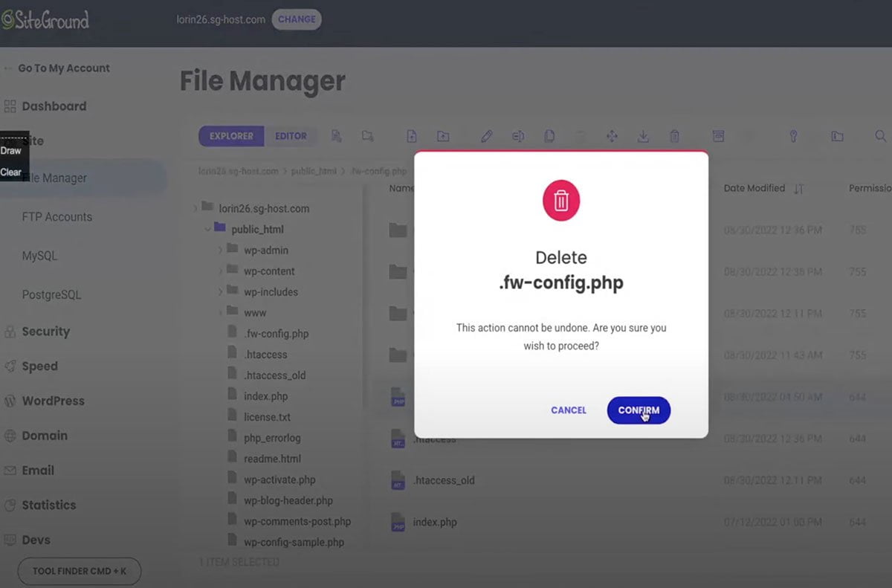Image resolution: width=892 pixels, height=588 pixels.
Task: Click the edit pencil icon
Action: [x=487, y=136]
